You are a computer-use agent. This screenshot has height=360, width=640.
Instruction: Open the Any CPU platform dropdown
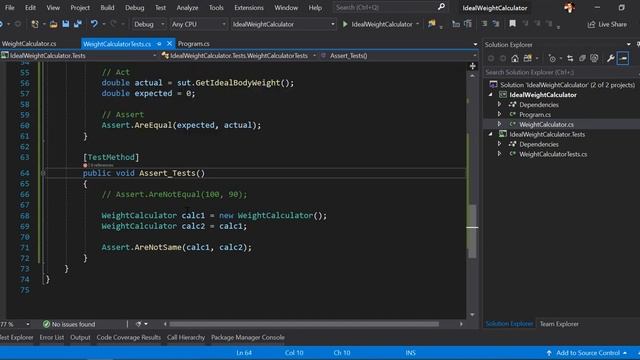click(x=198, y=24)
